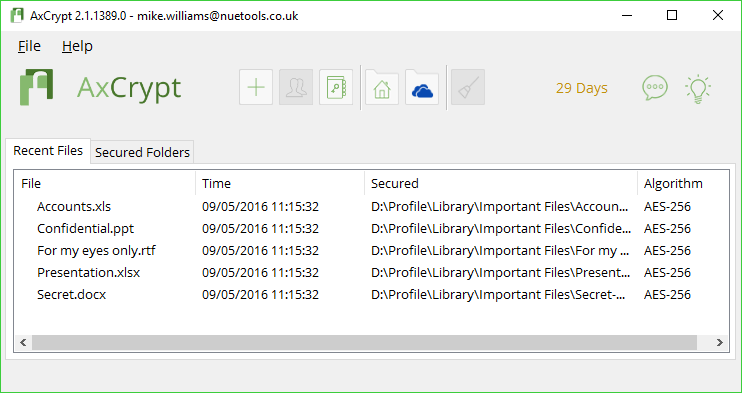Click the speech bubble feedback icon
Viewport: 742px width, 393px height.
655,88
